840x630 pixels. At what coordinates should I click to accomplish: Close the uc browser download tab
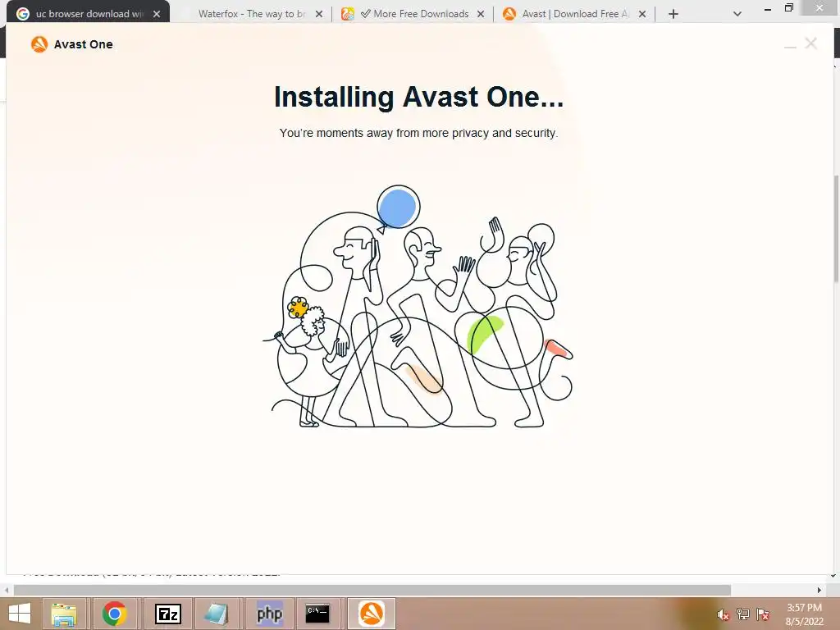157,14
